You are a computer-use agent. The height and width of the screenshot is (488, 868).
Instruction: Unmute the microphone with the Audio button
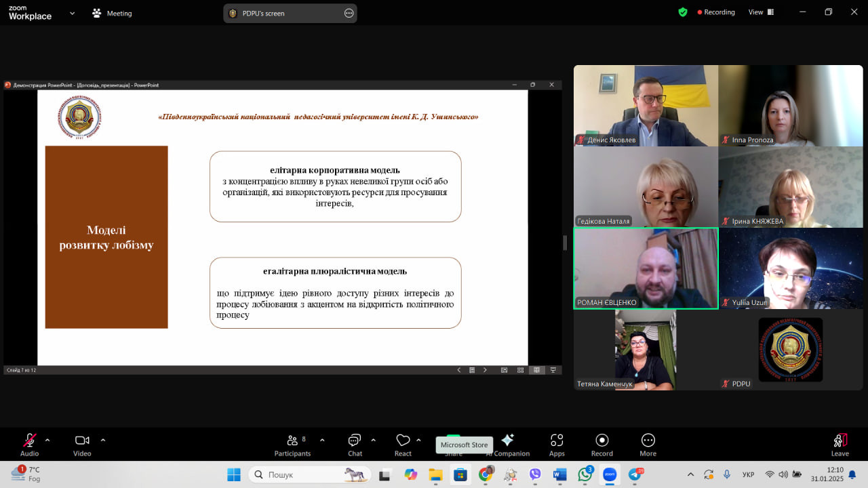coord(29,445)
